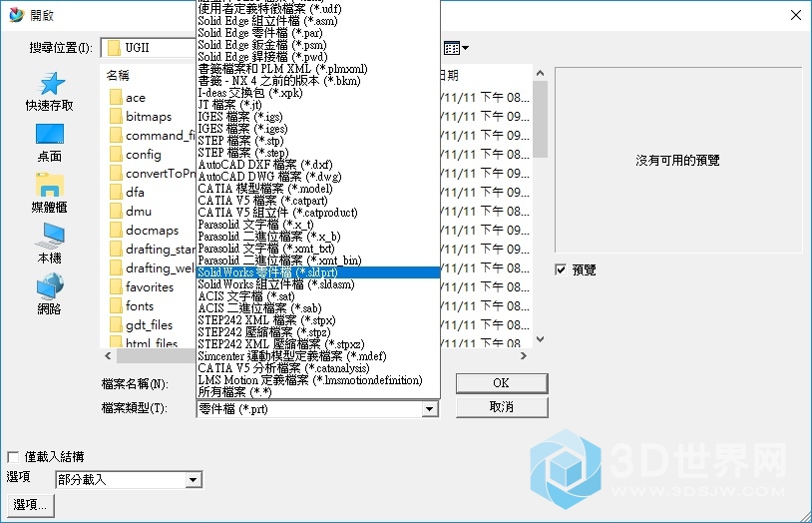Click the horizontal scroll left arrow
This screenshot has height=523, width=812.
pyautogui.click(x=108, y=355)
